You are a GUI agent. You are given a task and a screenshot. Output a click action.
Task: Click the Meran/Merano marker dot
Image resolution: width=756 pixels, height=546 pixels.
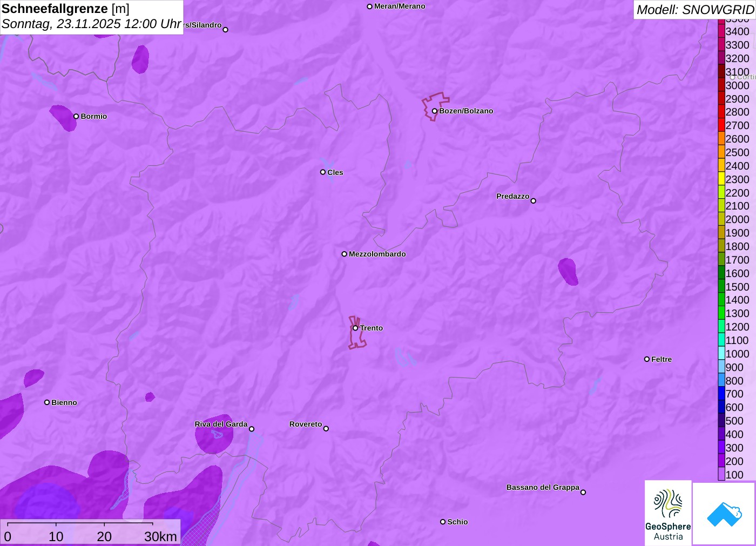[370, 6]
